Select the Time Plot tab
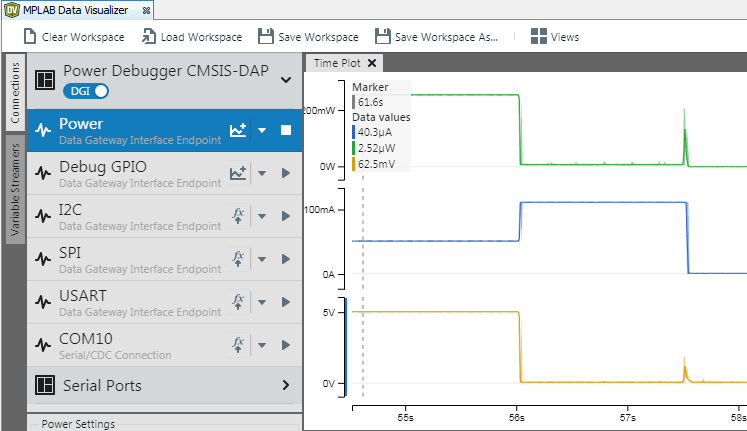The image size is (747, 431). pos(337,63)
